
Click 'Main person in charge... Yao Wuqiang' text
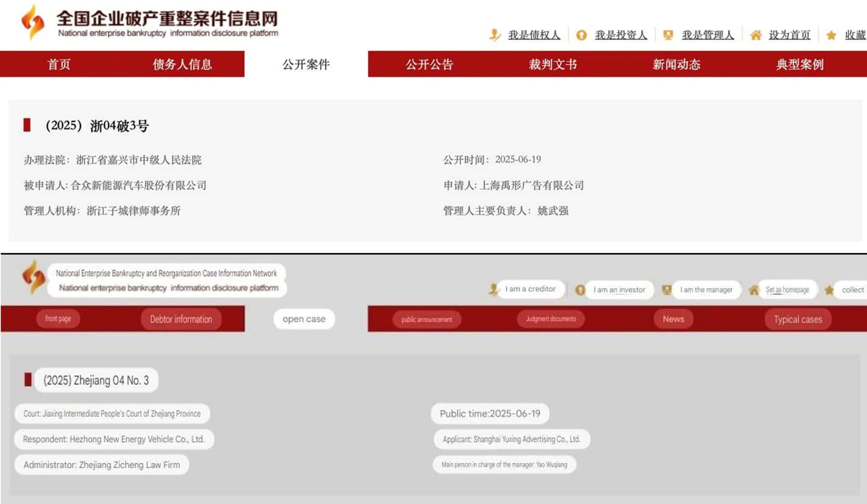pyautogui.click(x=504, y=465)
